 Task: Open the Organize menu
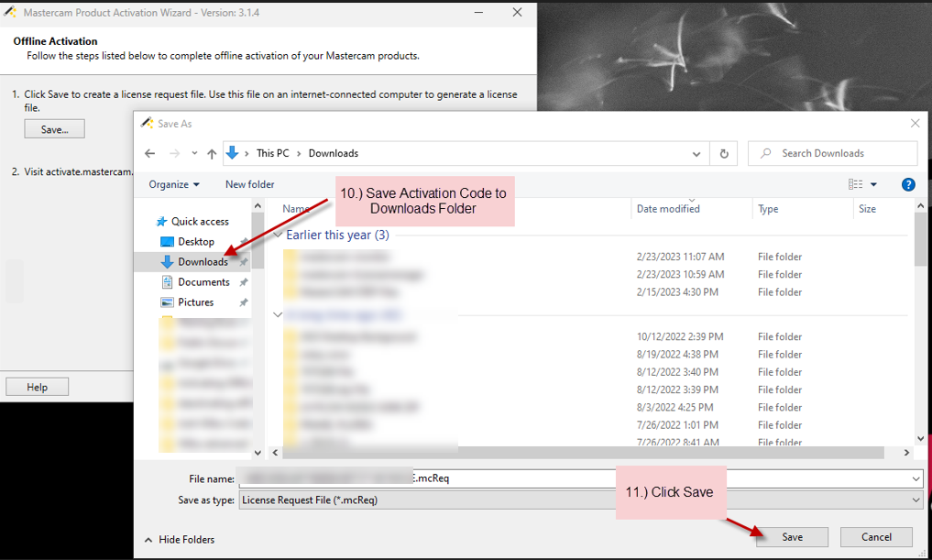(x=173, y=185)
